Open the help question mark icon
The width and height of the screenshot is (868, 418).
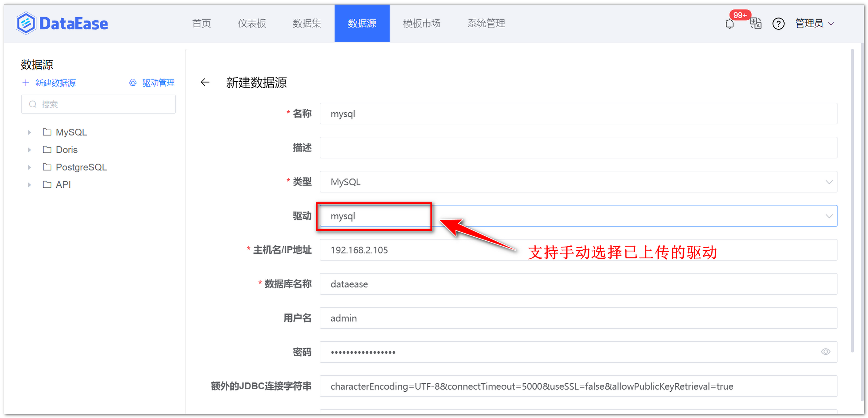pos(778,24)
